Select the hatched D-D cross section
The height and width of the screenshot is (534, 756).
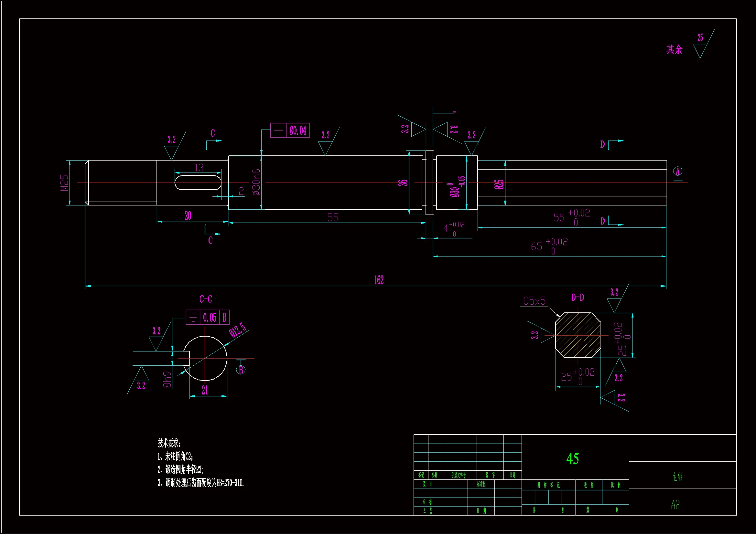click(578, 335)
